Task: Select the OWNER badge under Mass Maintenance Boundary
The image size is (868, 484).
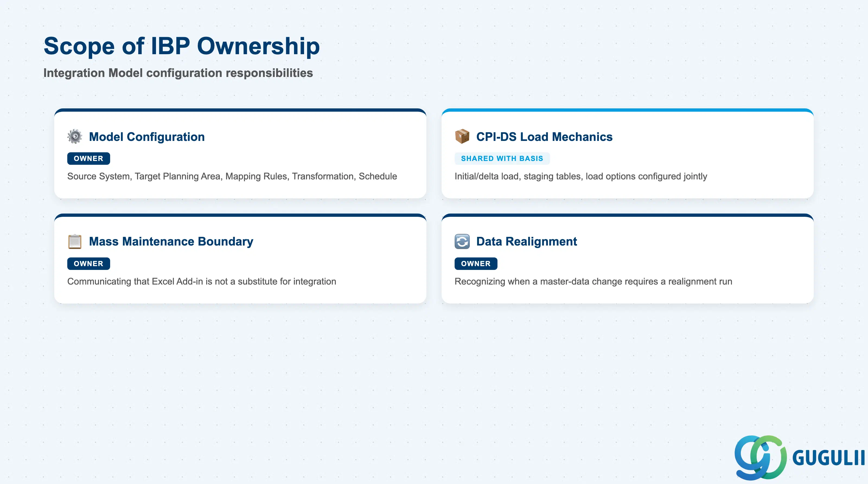Action: [89, 263]
